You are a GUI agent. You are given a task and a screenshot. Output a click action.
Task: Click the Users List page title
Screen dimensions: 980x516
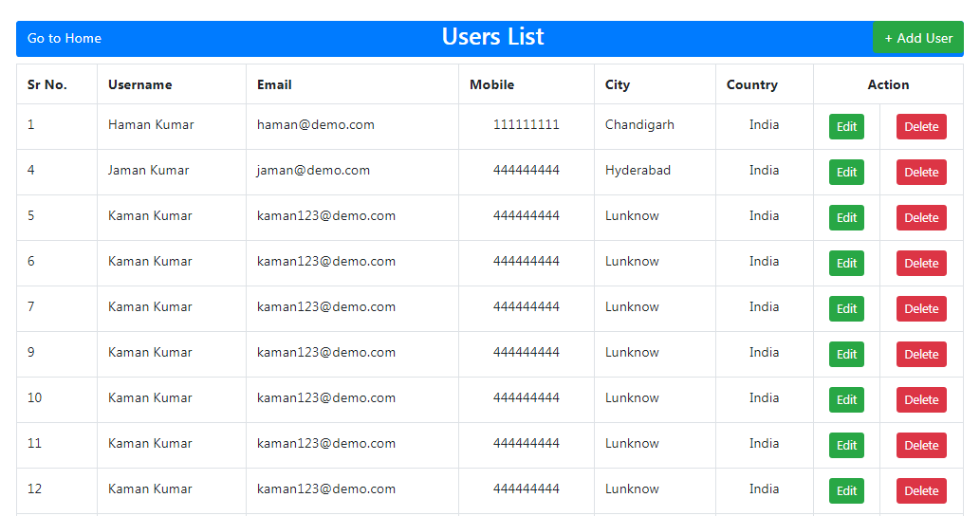(492, 37)
